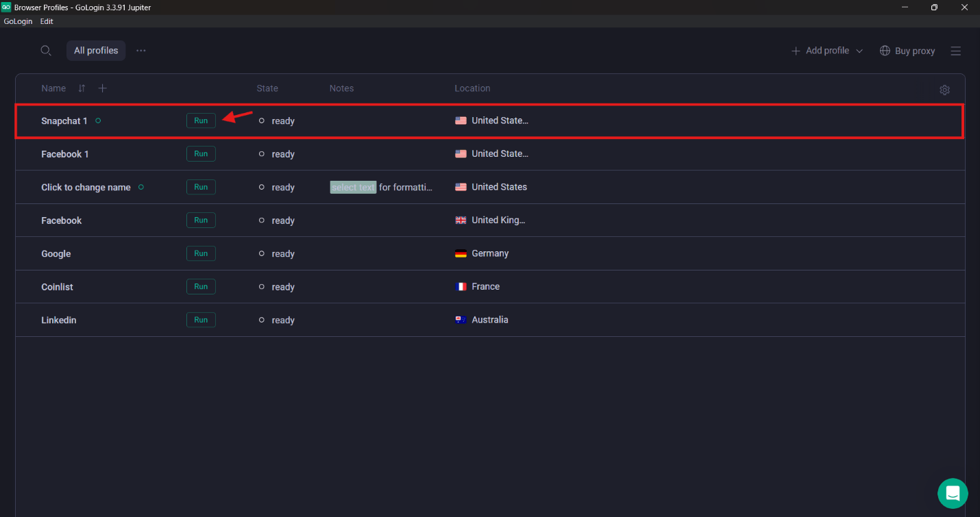Open the three-dots folder options
The image size is (980, 517).
pos(141,51)
